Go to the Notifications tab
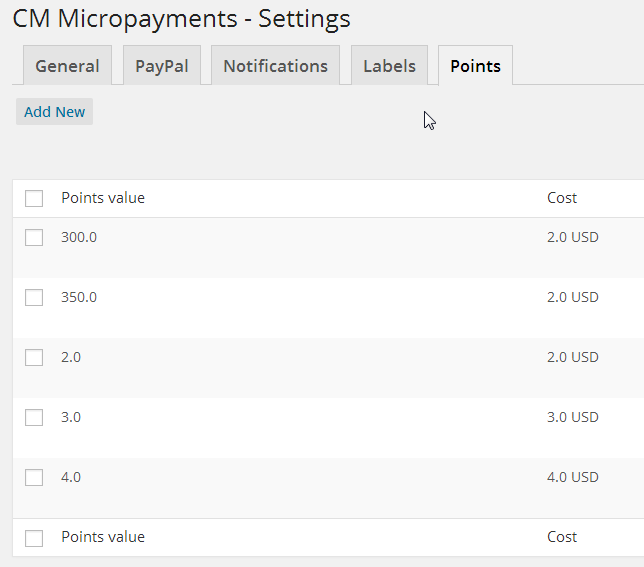The height and width of the screenshot is (567, 644). (275, 66)
